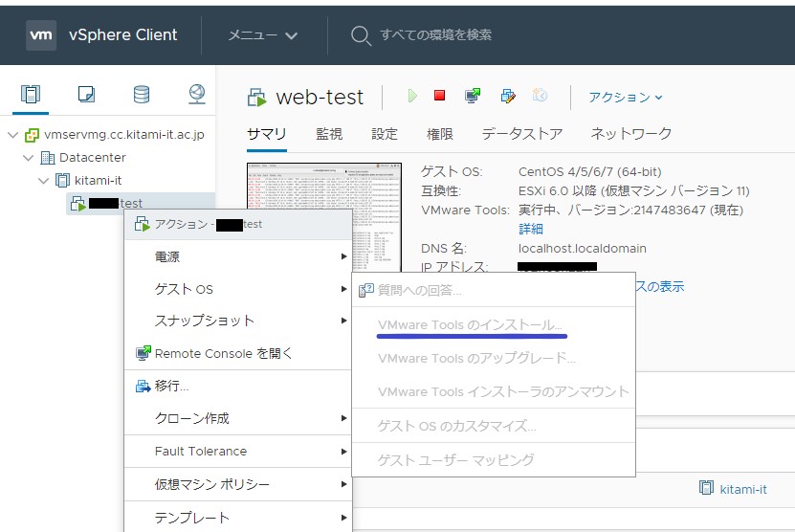Click the Take Snapshot toolbar icon
Screen dimensions: 795x532
tap(540, 95)
